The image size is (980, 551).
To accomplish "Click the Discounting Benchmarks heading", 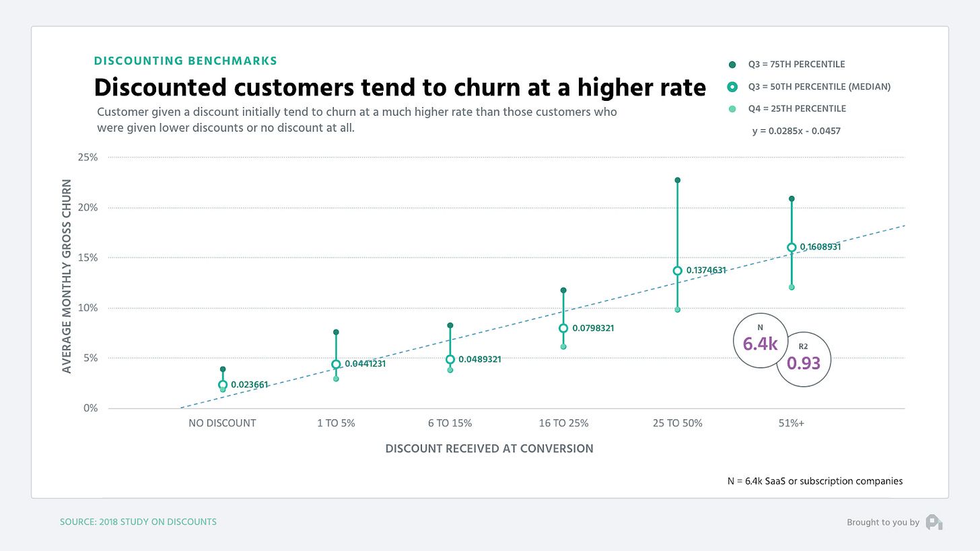I will [x=185, y=61].
